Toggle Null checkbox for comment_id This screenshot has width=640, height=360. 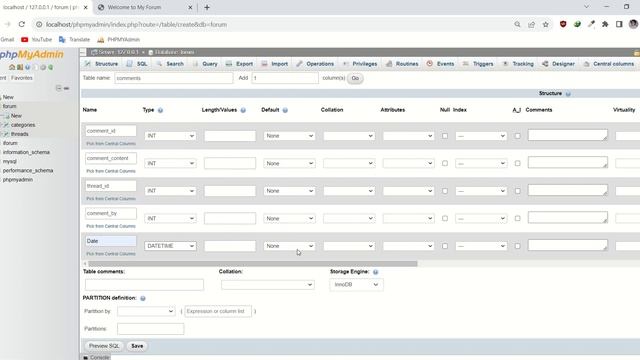[445, 136]
